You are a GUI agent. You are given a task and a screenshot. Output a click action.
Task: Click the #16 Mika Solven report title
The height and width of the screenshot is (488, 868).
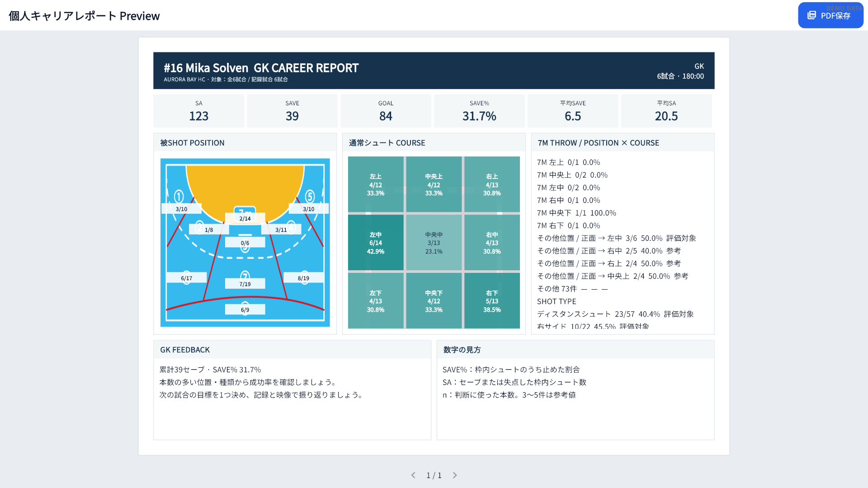tap(261, 68)
